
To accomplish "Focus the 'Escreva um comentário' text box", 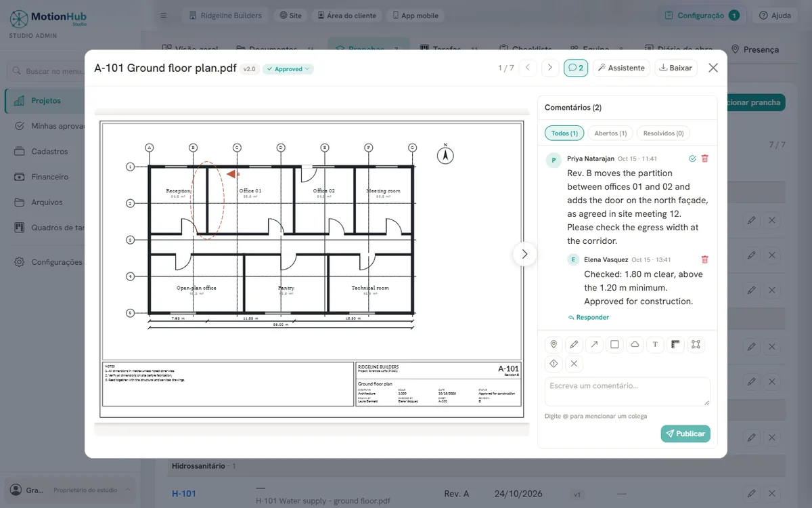I will (627, 391).
